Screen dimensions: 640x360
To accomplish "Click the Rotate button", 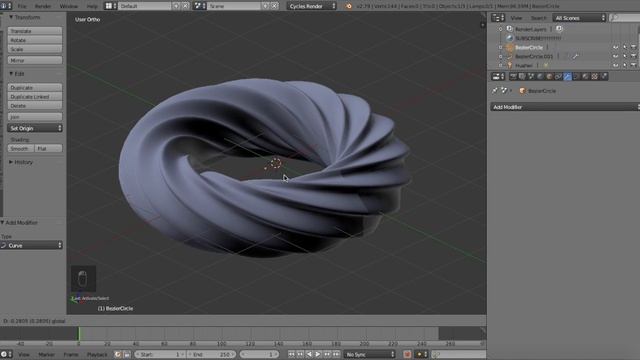I will pos(35,40).
